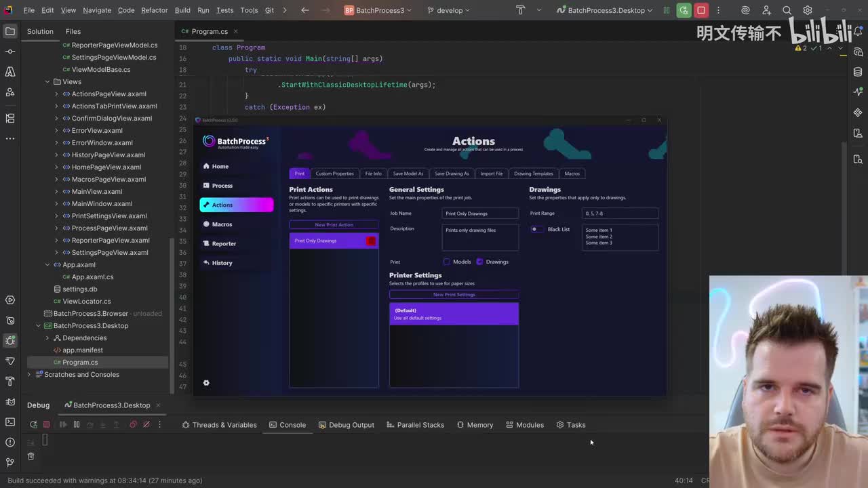868x488 pixels.
Task: Open BatchProcess app settings gear icon
Action: coord(206,383)
